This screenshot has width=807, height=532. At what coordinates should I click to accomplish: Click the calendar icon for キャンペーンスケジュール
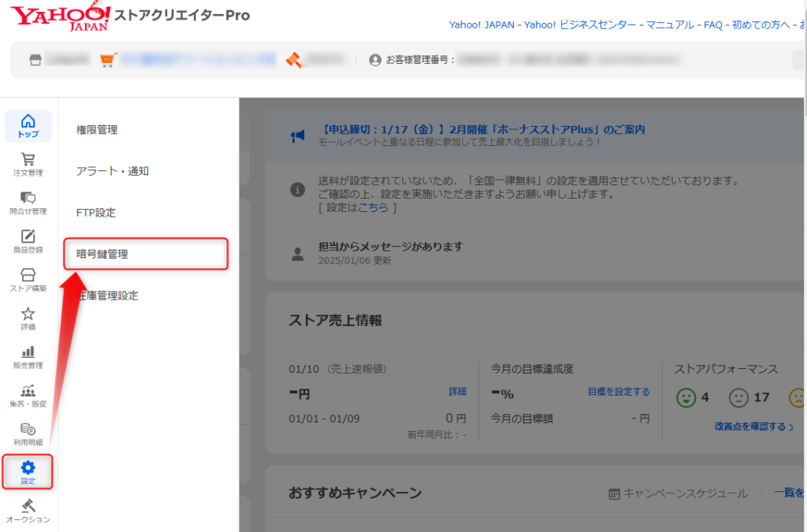[x=614, y=494]
